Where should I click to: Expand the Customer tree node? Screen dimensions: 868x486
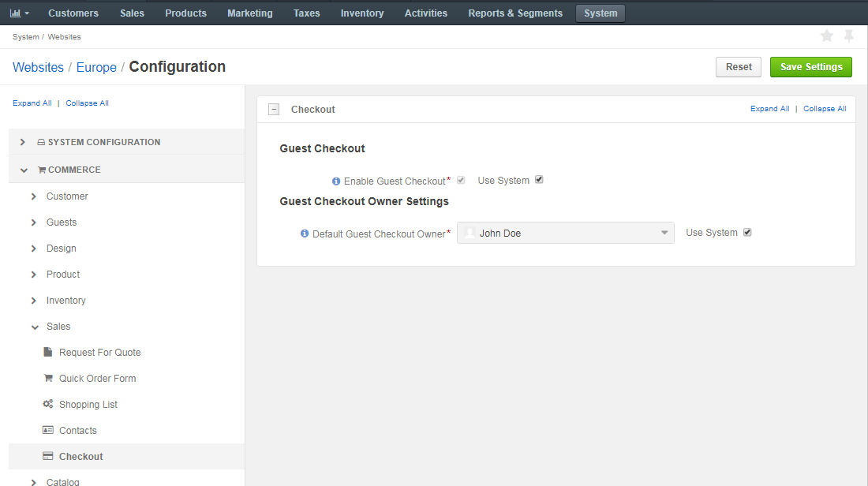coord(34,196)
